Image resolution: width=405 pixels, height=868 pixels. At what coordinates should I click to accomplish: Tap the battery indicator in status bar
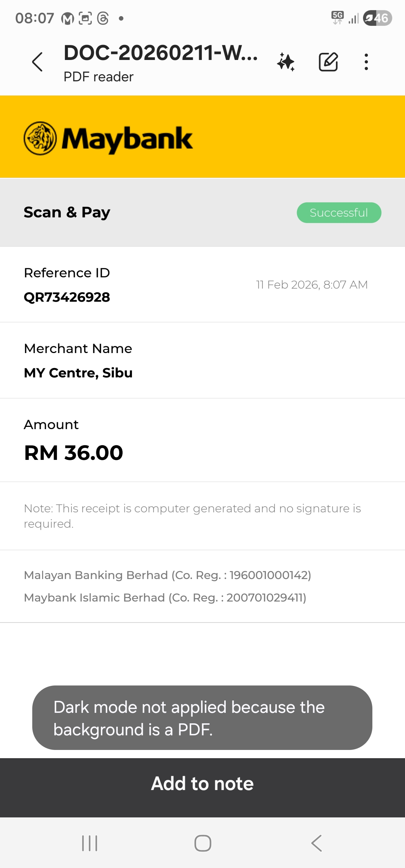pos(377,18)
